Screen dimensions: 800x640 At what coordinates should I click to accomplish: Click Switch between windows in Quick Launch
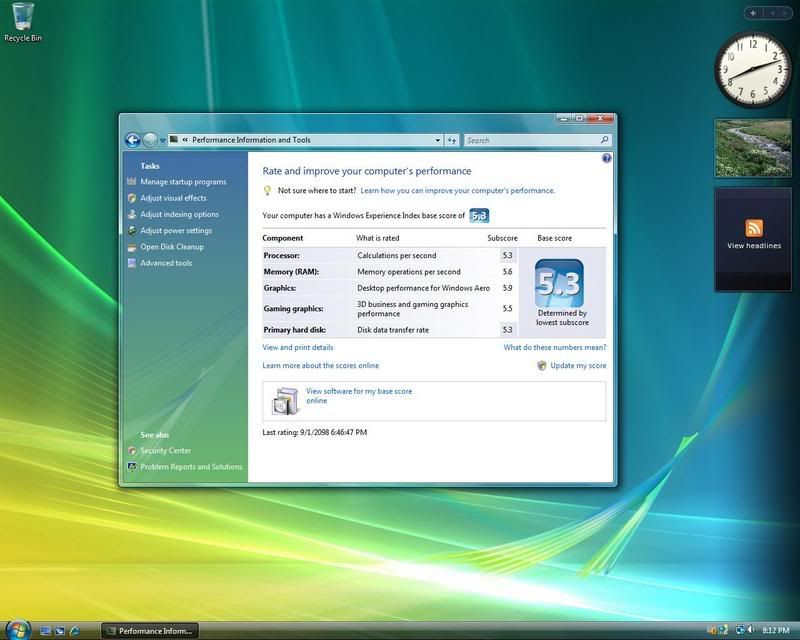pos(60,631)
